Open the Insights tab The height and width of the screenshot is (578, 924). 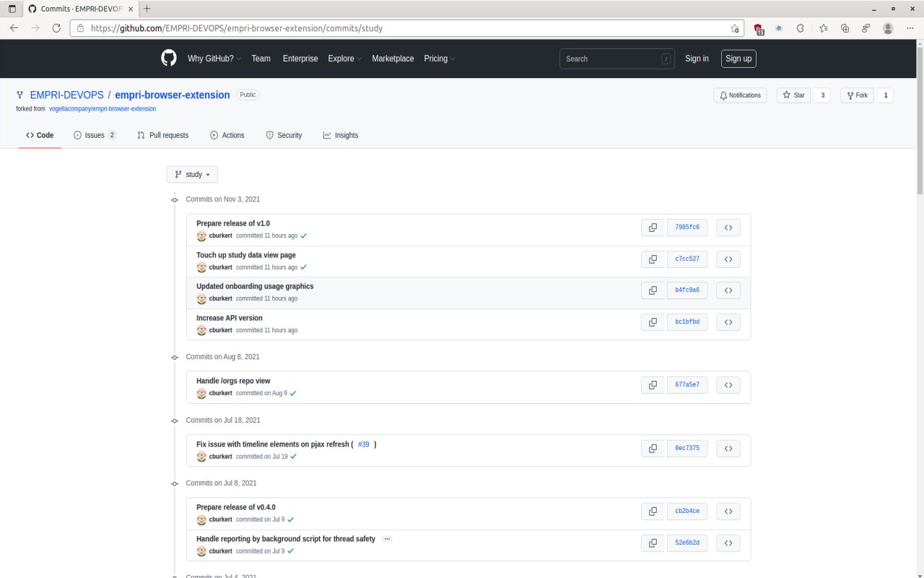point(341,135)
